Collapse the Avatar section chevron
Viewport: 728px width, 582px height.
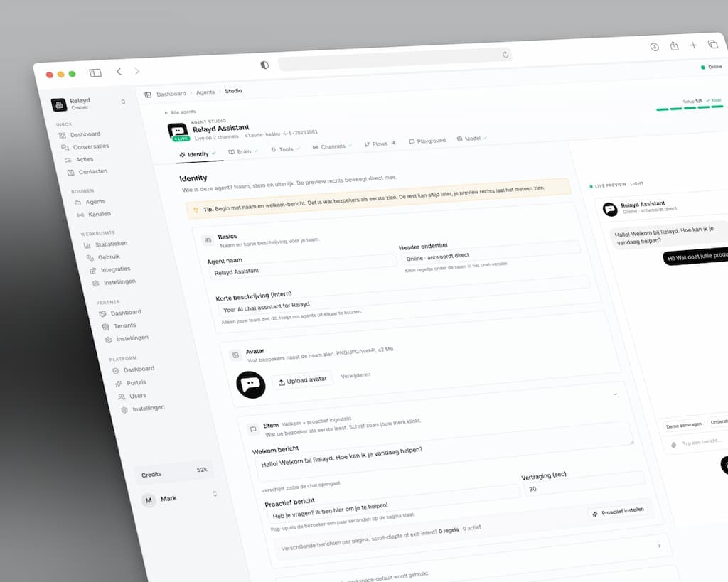[x=615, y=394]
